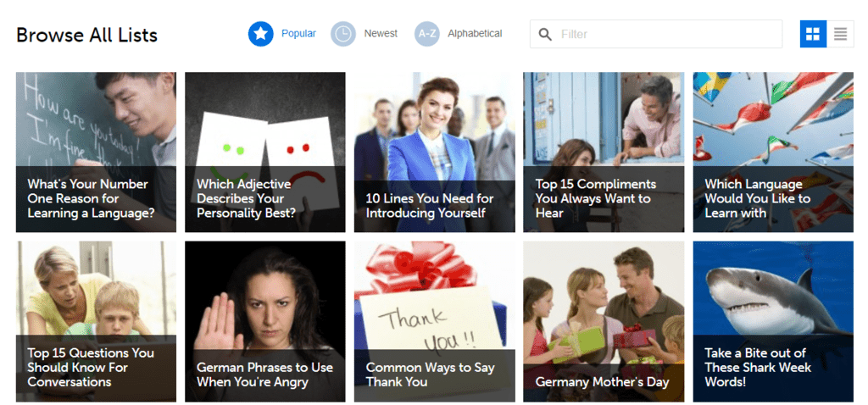Sort lists by Alphabetical label
This screenshot has height=405, width=868.
coord(475,34)
